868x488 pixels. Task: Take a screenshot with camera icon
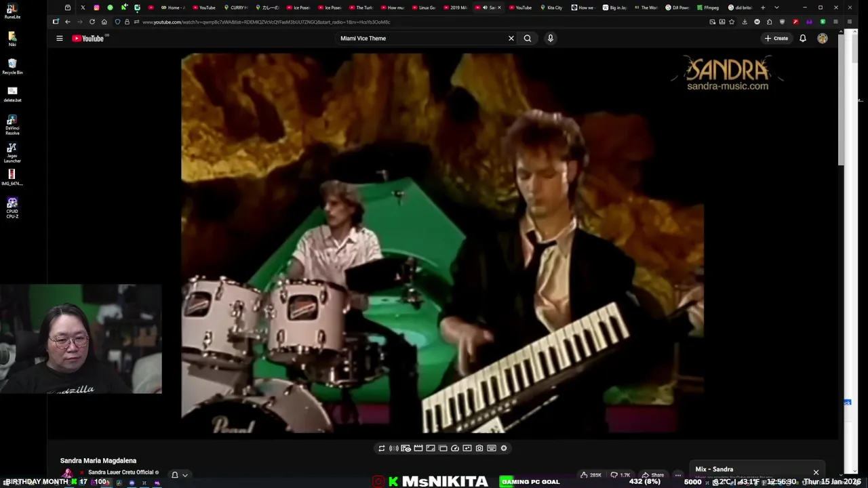tap(479, 449)
